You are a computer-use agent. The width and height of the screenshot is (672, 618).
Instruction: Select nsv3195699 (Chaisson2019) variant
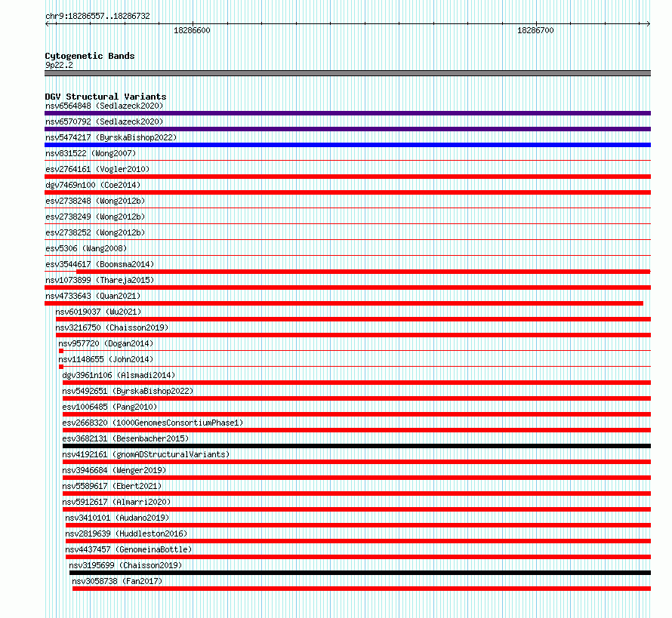pos(125,565)
